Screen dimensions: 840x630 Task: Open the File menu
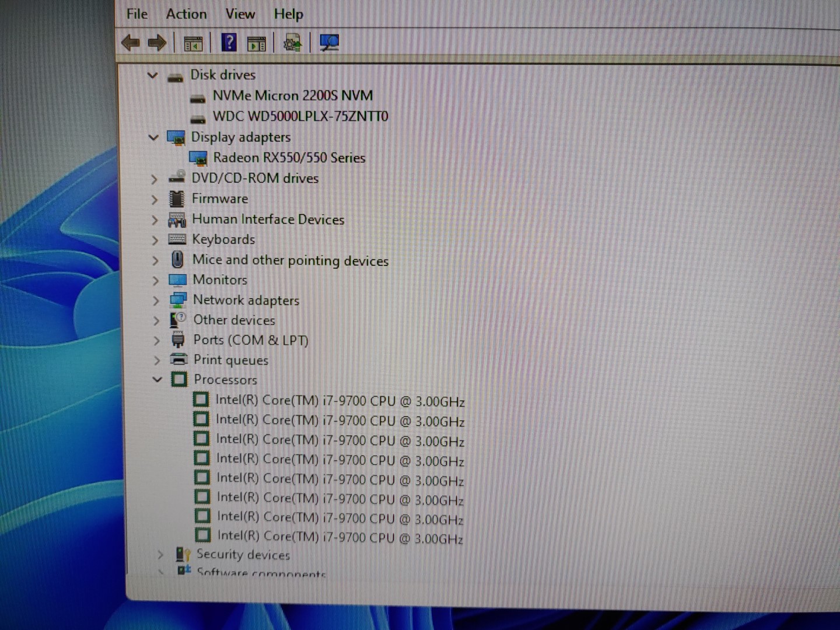tap(137, 13)
